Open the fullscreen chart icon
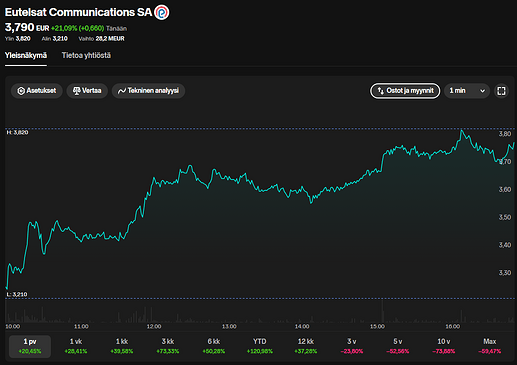Viewport: 517px width, 365px height. [x=501, y=91]
